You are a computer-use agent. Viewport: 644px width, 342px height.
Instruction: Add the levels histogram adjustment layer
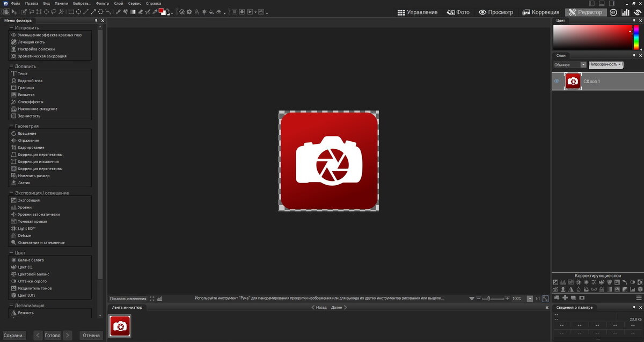coord(563,282)
